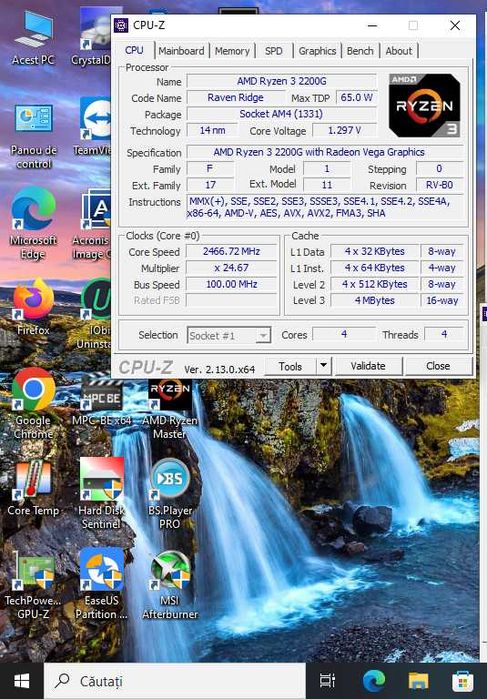
Task: Open the SPD tab
Action: click(x=274, y=51)
